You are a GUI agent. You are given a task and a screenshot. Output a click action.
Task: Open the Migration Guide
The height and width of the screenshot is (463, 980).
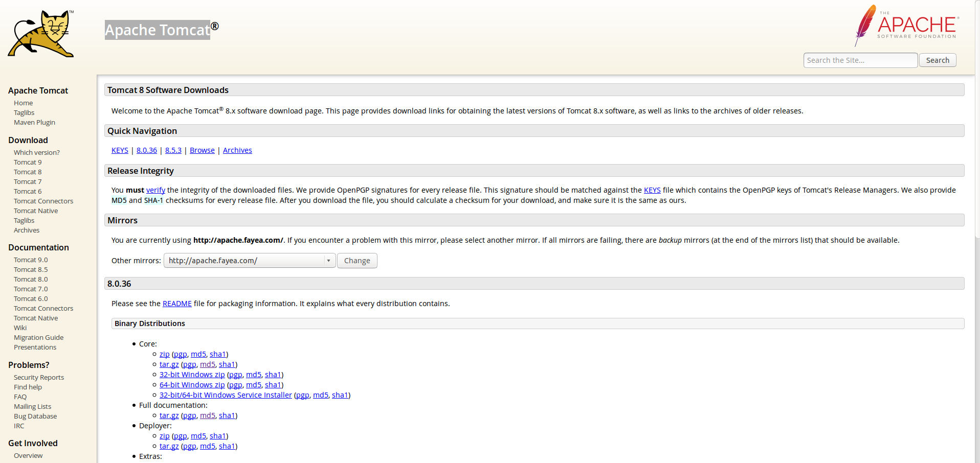[38, 338]
